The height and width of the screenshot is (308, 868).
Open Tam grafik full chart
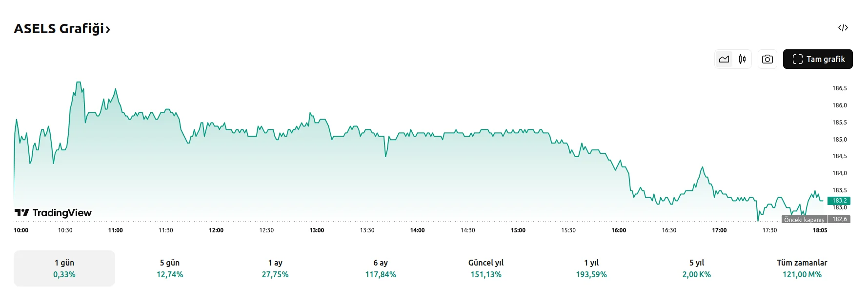coord(818,59)
